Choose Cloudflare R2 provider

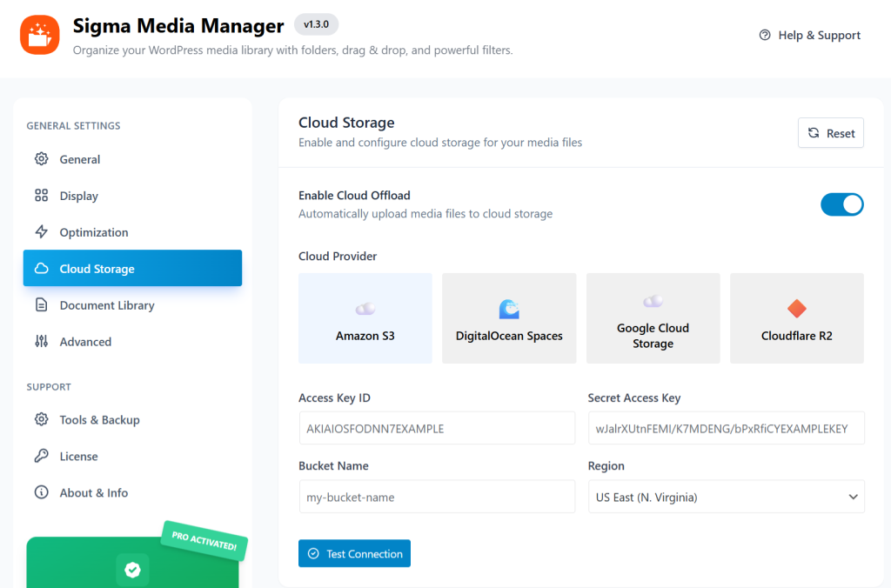point(796,317)
